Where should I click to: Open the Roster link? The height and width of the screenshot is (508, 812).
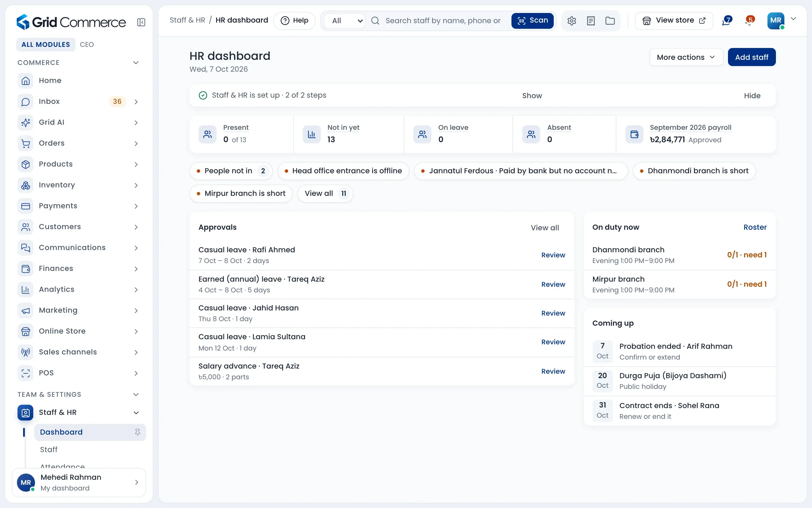(755, 227)
